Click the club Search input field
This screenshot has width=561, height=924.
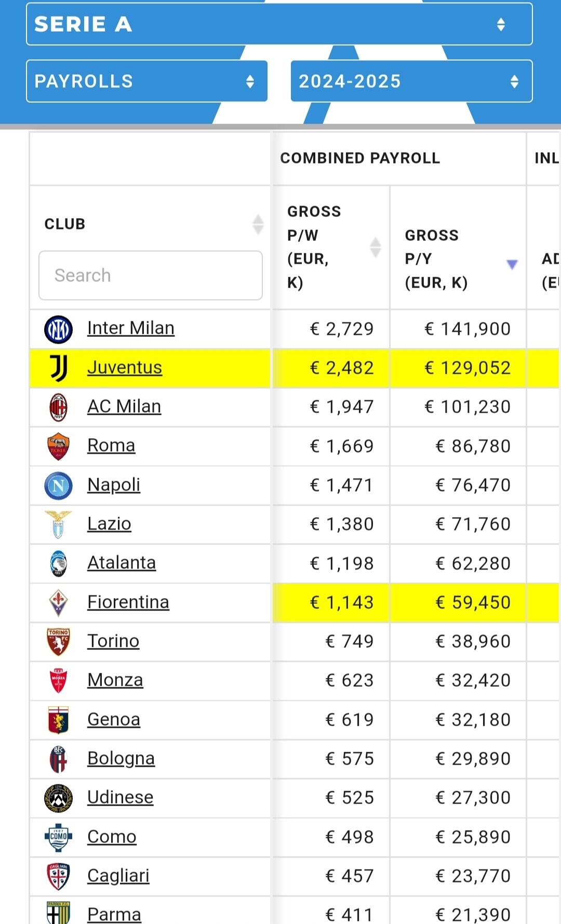coord(150,275)
